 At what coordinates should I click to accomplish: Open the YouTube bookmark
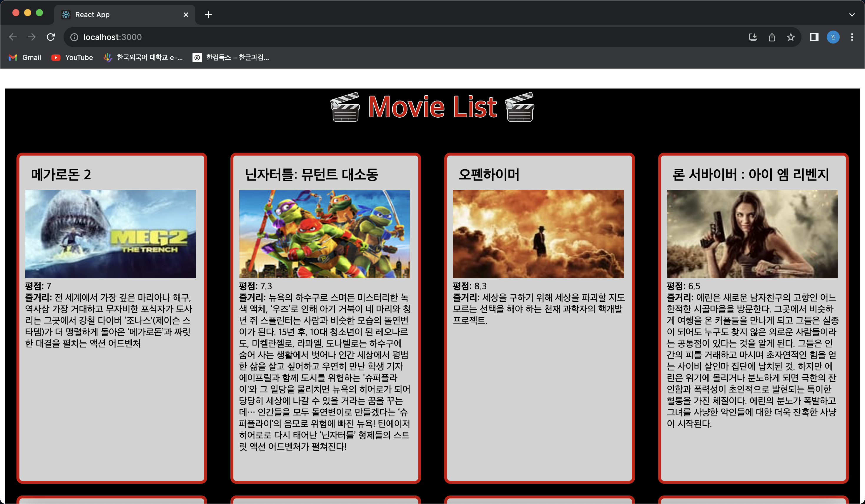(x=72, y=57)
